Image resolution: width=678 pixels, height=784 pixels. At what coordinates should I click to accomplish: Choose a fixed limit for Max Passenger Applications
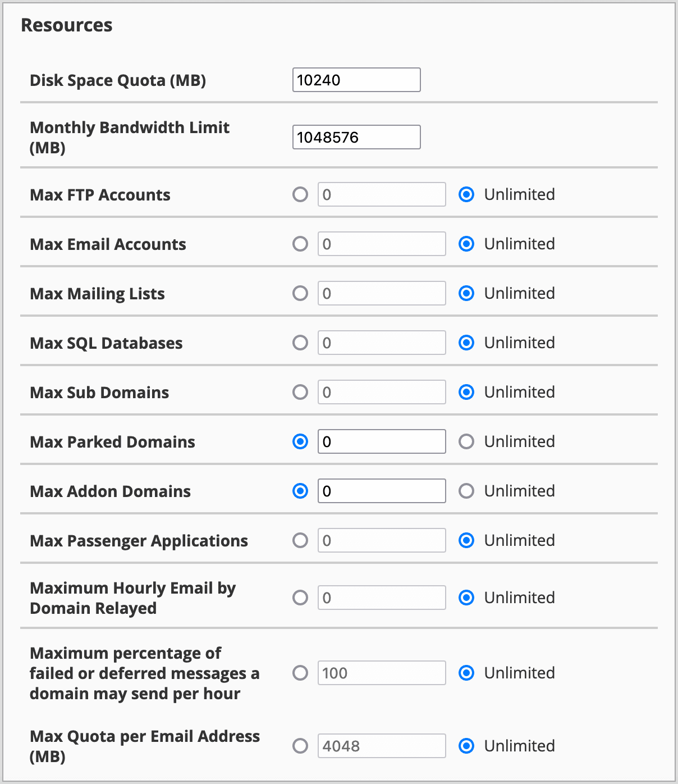coord(300,540)
